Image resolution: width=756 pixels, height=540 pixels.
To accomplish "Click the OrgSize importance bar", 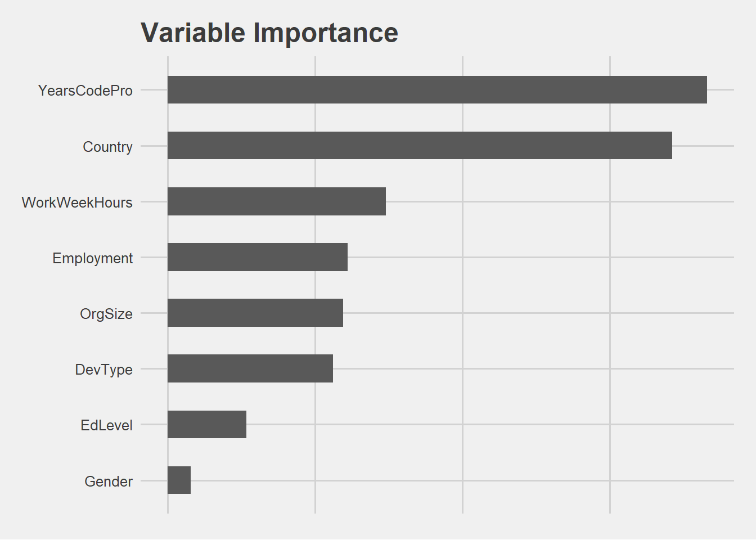I will click(x=255, y=313).
